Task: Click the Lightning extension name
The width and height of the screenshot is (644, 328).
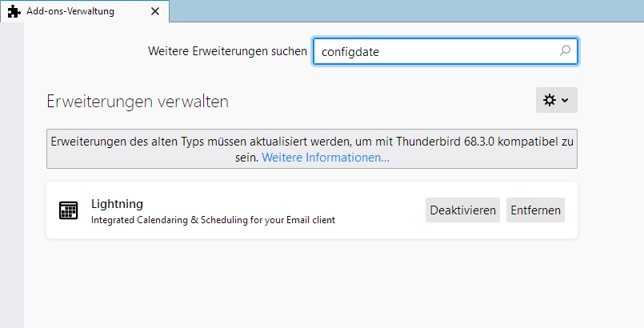Action: pyautogui.click(x=117, y=204)
